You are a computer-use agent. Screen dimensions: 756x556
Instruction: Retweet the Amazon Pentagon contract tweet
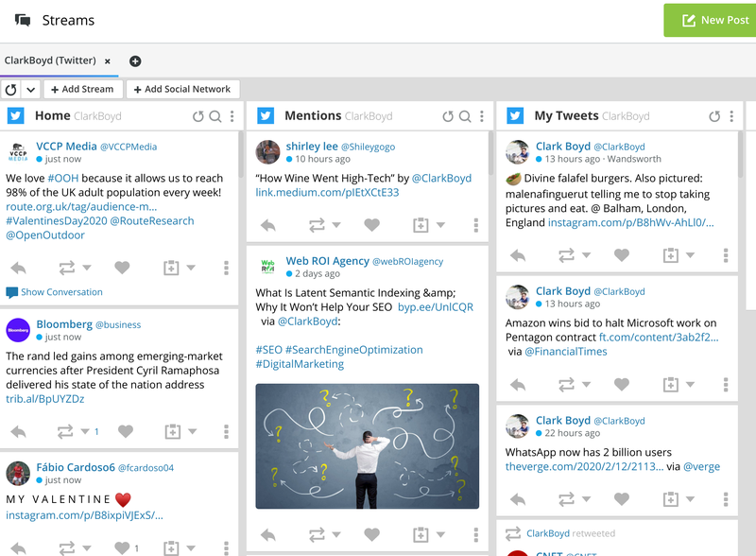point(566,384)
